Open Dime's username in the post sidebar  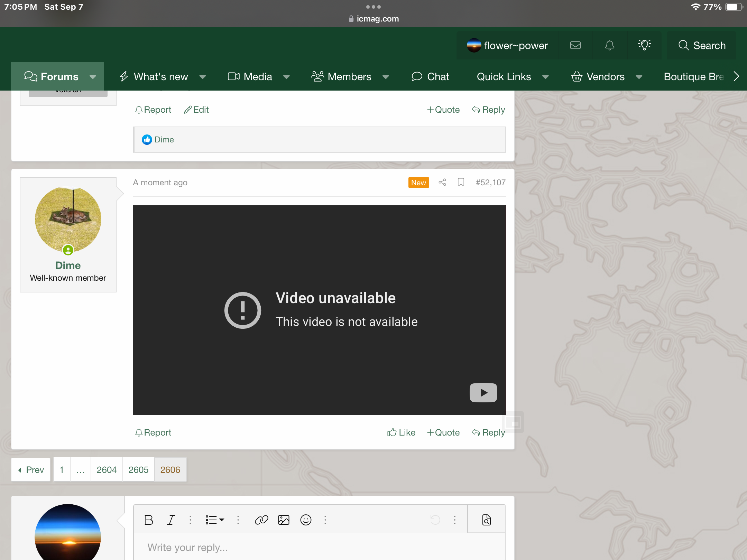(x=68, y=265)
